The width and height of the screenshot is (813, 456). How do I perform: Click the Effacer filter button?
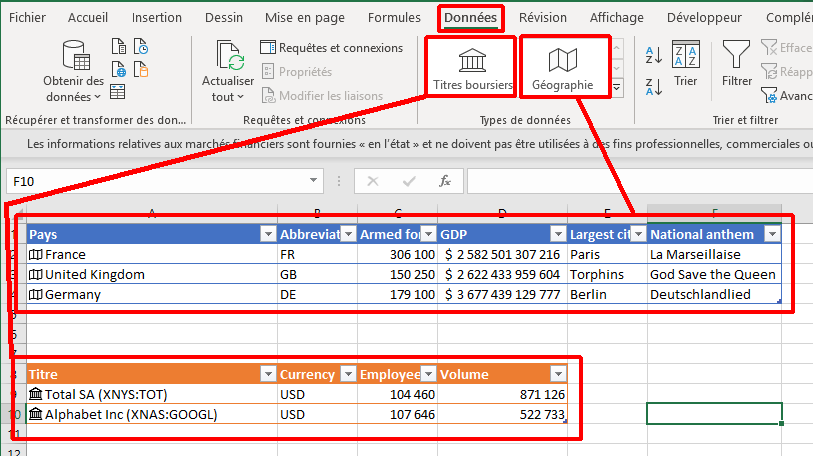click(786, 48)
